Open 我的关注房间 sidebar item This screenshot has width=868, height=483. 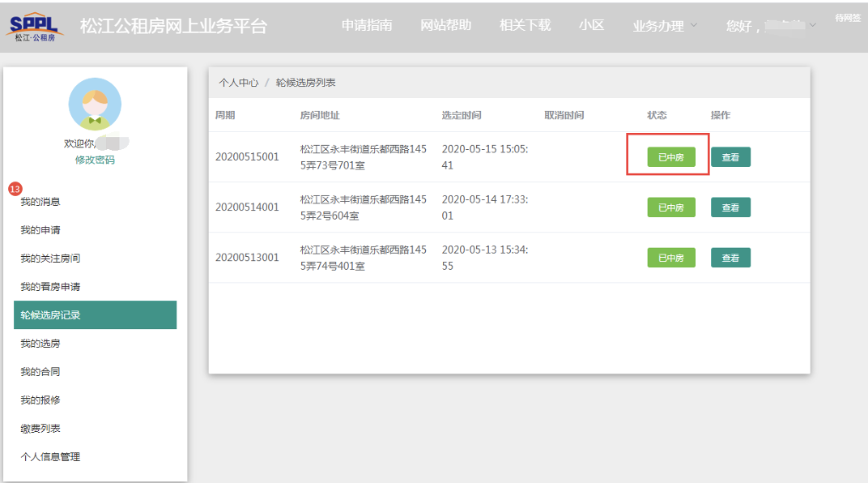point(50,259)
